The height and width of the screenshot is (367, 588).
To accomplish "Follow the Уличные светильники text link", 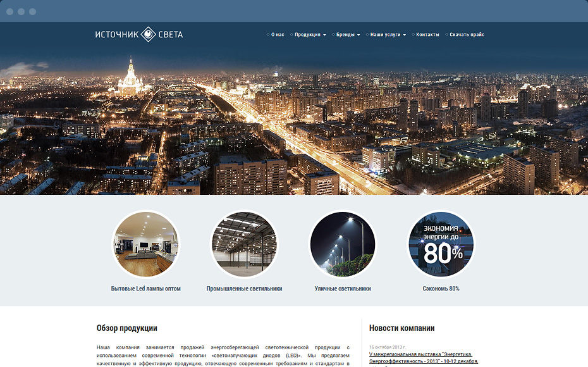I will tap(342, 289).
